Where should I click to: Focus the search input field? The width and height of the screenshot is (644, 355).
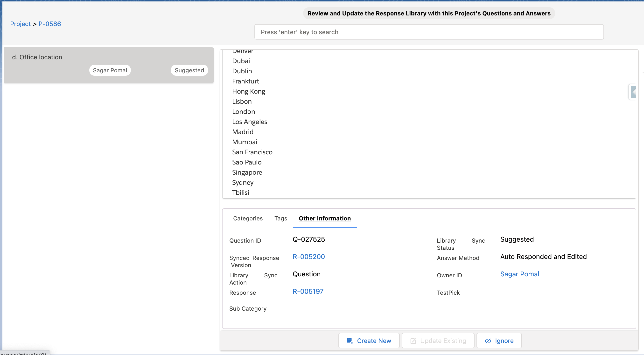pos(429,32)
